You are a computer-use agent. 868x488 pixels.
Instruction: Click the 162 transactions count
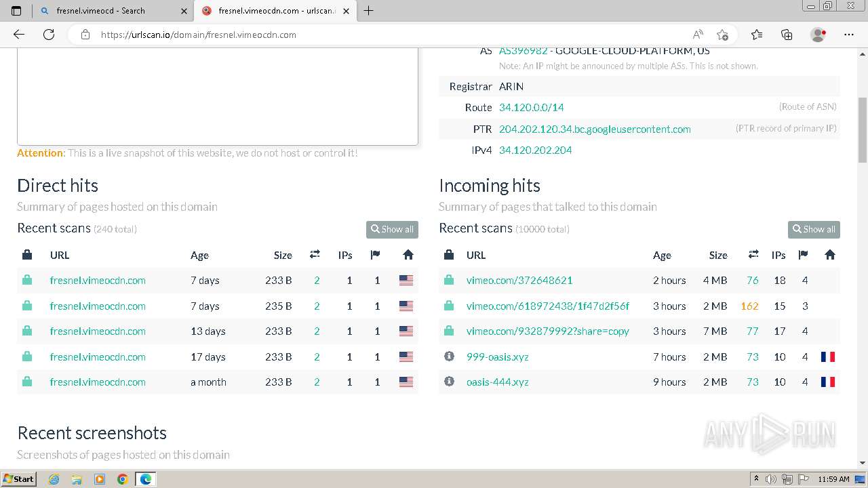click(x=749, y=306)
